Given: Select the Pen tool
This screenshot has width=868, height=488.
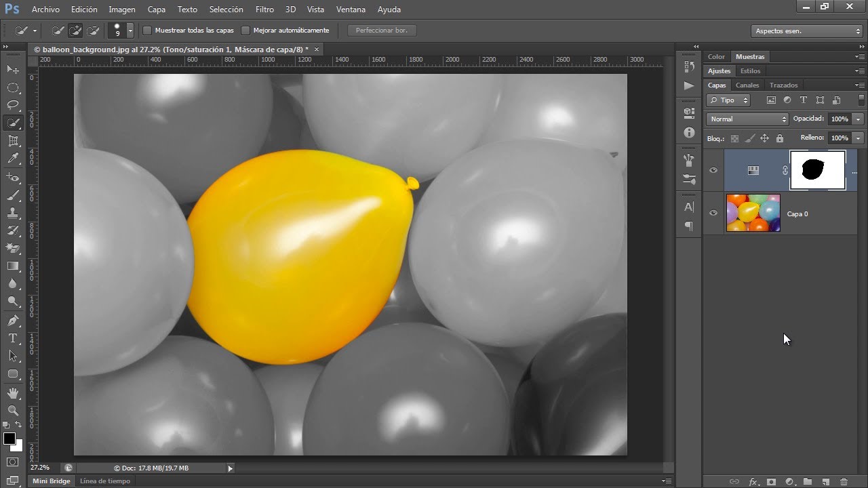Looking at the screenshot, I should [x=13, y=321].
